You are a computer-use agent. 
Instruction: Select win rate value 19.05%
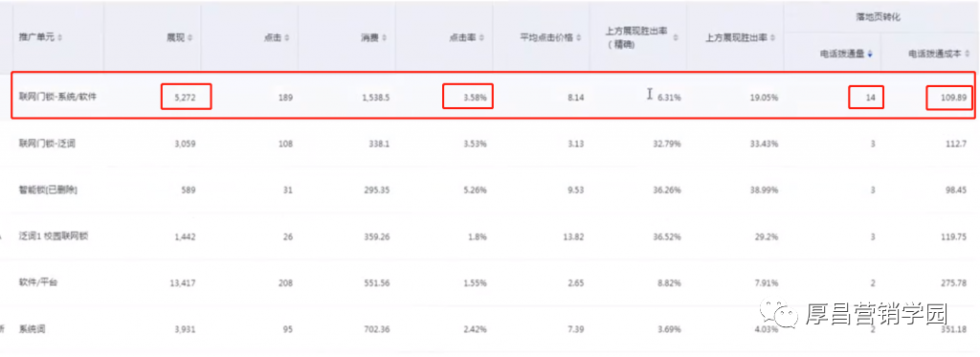(x=764, y=98)
